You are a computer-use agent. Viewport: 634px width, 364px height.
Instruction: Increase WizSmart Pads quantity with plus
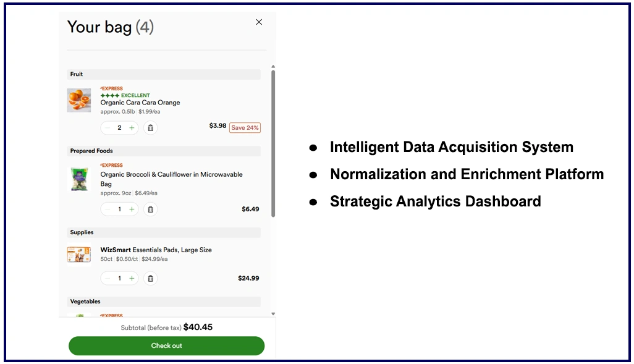click(x=132, y=279)
